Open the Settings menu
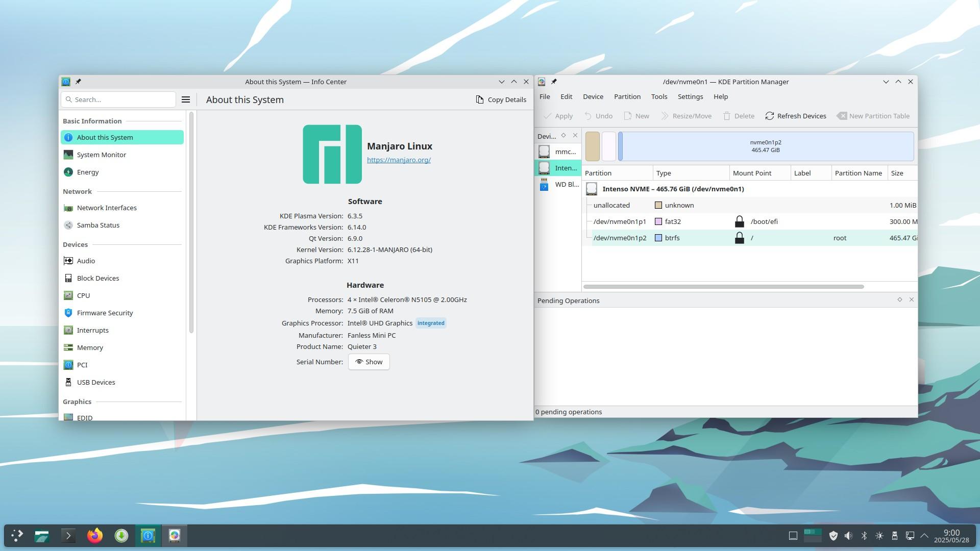This screenshot has height=551, width=980. pos(690,96)
